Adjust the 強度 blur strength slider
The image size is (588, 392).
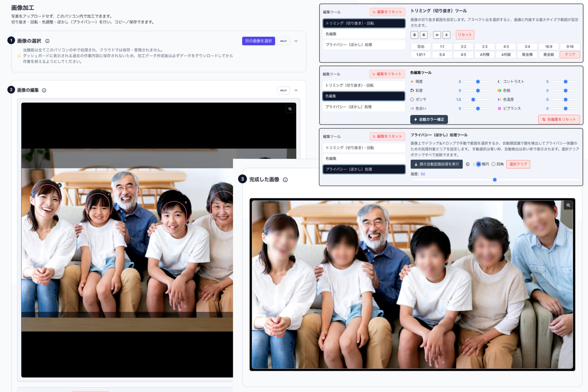[x=495, y=180]
